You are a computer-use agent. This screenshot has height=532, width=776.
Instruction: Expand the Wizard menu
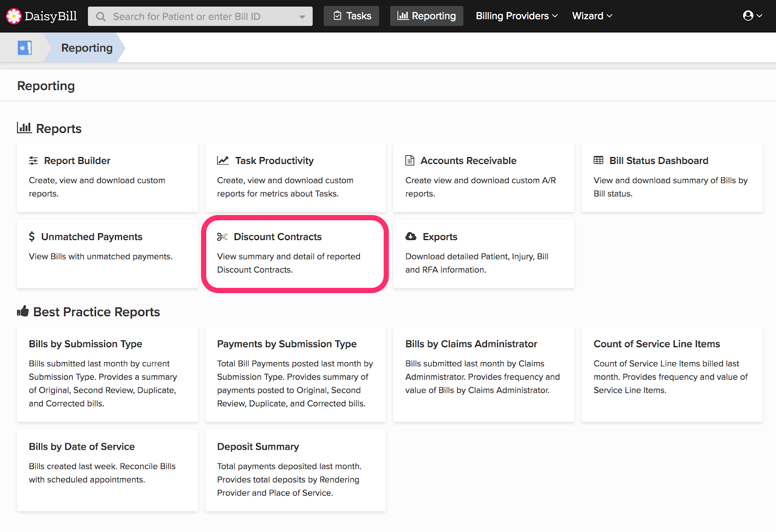pyautogui.click(x=592, y=16)
